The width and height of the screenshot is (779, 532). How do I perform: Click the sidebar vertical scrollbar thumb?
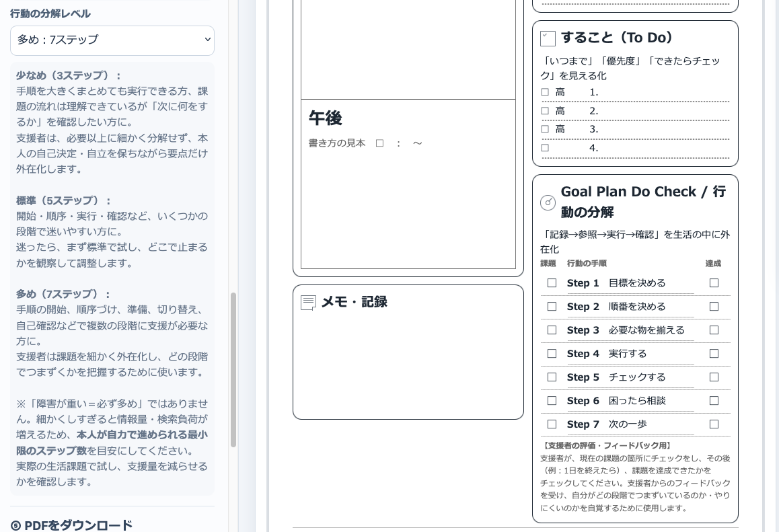point(233,370)
